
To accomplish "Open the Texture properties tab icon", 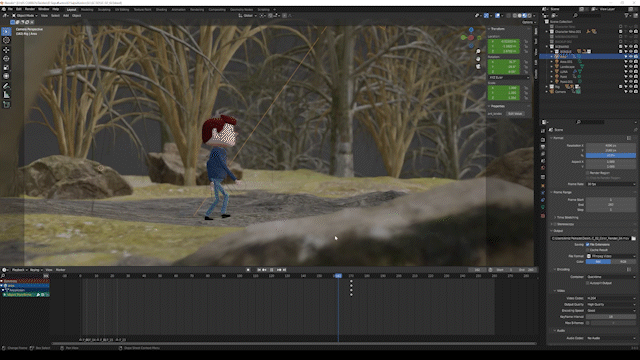I will tap(543, 216).
